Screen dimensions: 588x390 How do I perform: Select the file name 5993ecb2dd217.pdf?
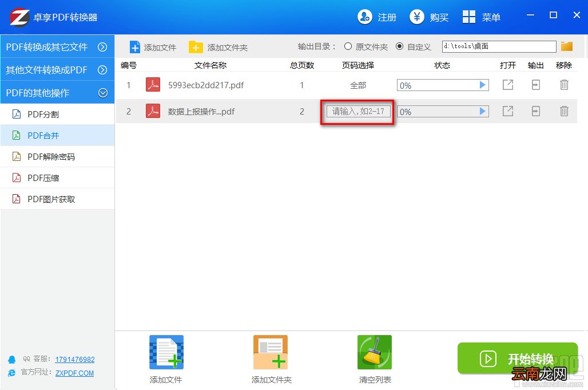click(206, 85)
